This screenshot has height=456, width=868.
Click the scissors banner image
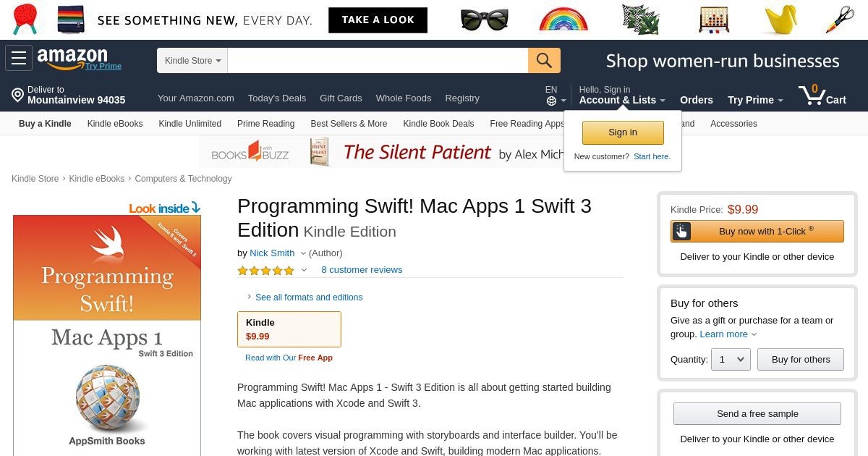click(x=840, y=20)
